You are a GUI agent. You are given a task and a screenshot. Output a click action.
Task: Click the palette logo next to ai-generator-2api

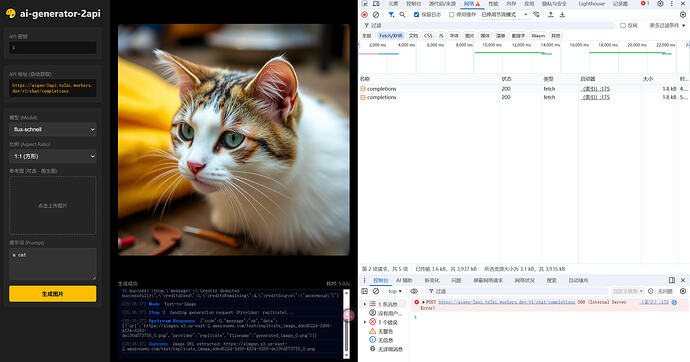click(x=11, y=14)
